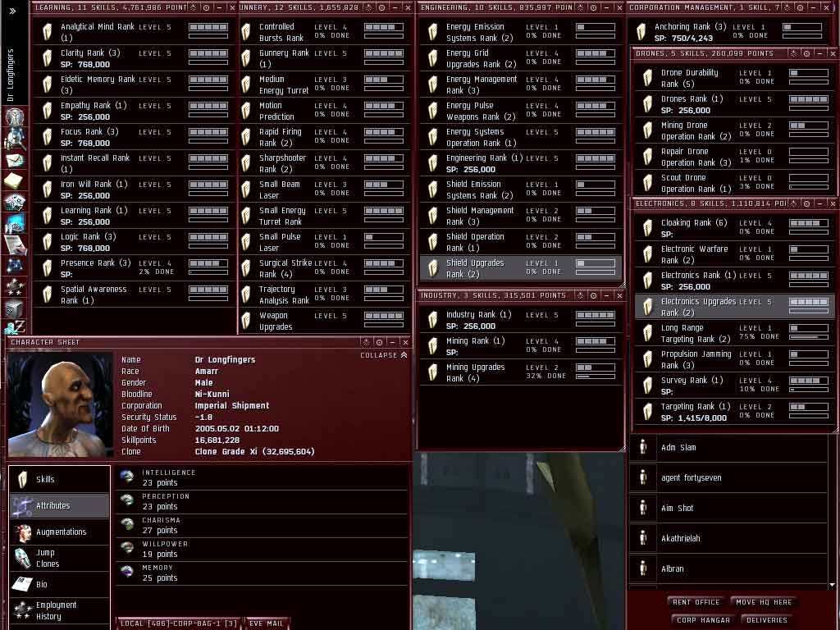Click the Analytical Mind skill book icon

coord(47,32)
